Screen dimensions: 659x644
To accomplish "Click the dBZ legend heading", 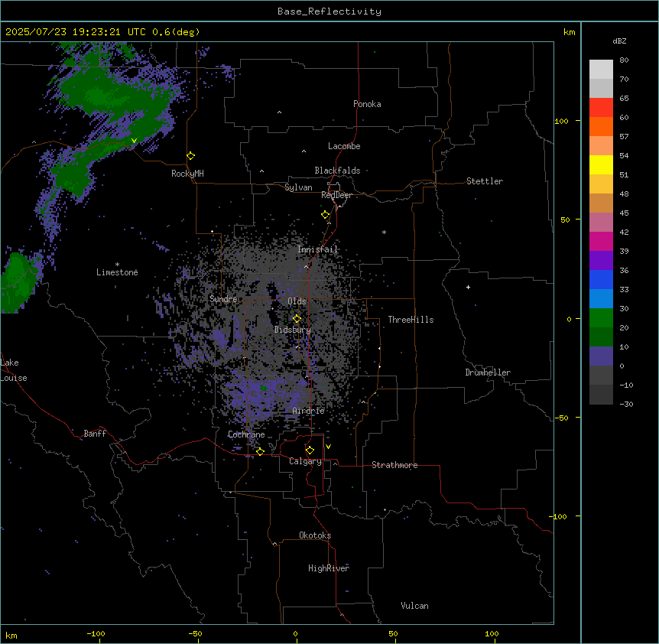I will [x=619, y=41].
